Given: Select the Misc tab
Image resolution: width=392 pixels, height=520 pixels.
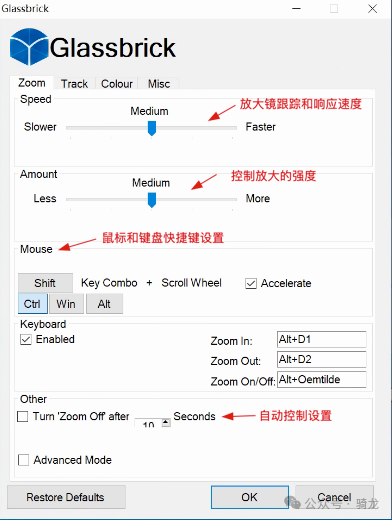Looking at the screenshot, I should click(159, 84).
